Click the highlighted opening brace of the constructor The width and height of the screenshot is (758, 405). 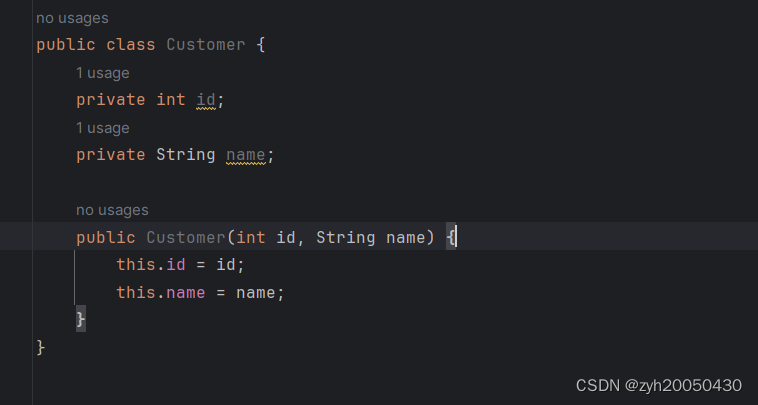(x=450, y=237)
